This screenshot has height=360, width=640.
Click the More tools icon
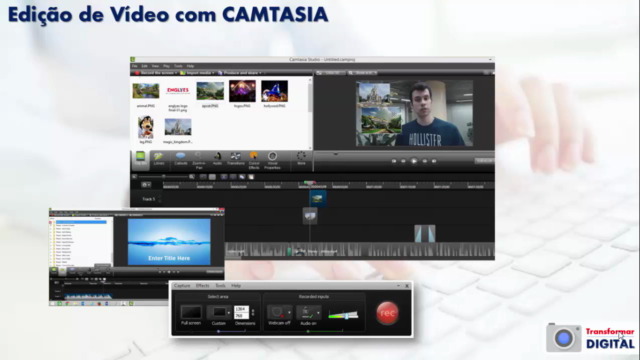click(x=301, y=158)
